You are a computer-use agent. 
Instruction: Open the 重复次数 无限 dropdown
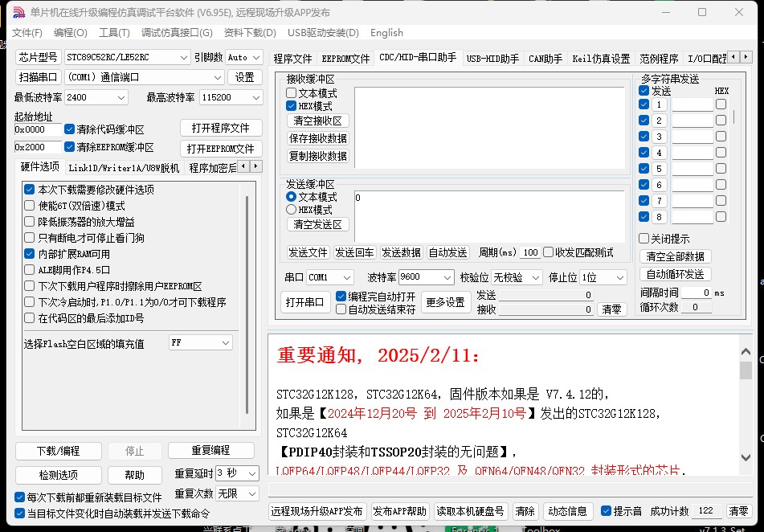coord(237,493)
